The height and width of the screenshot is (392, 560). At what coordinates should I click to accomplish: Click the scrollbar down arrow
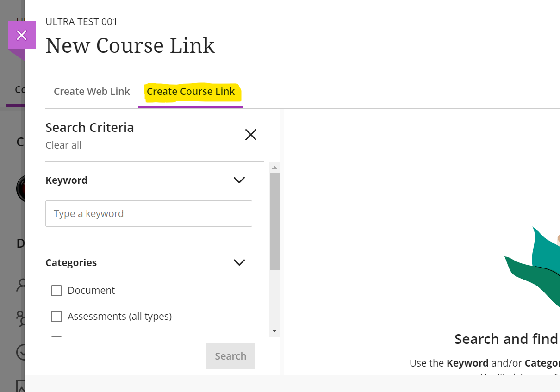pos(274,330)
